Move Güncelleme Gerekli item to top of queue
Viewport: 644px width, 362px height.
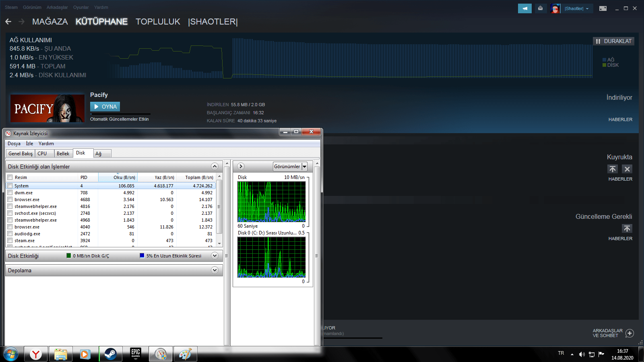click(627, 228)
